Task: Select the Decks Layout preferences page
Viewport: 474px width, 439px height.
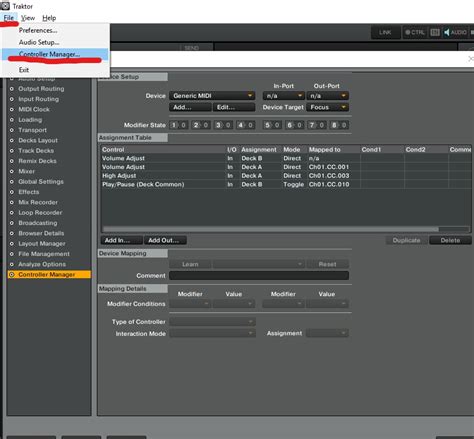Action: point(38,140)
